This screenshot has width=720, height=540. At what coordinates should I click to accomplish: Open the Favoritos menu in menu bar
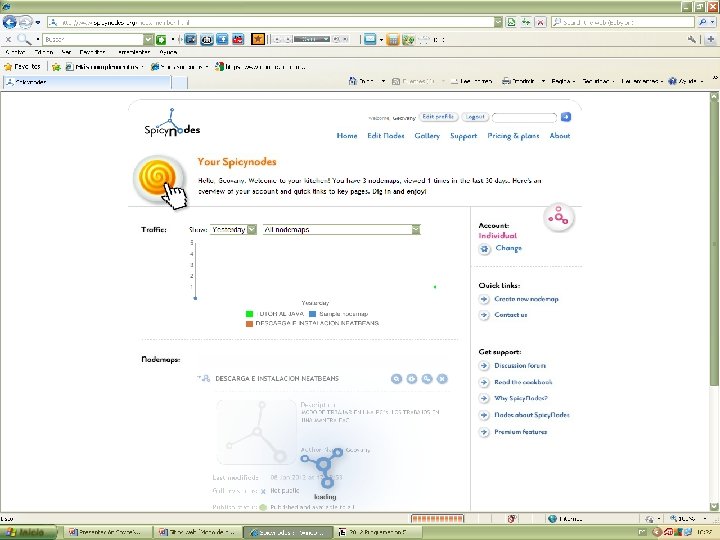pos(92,52)
